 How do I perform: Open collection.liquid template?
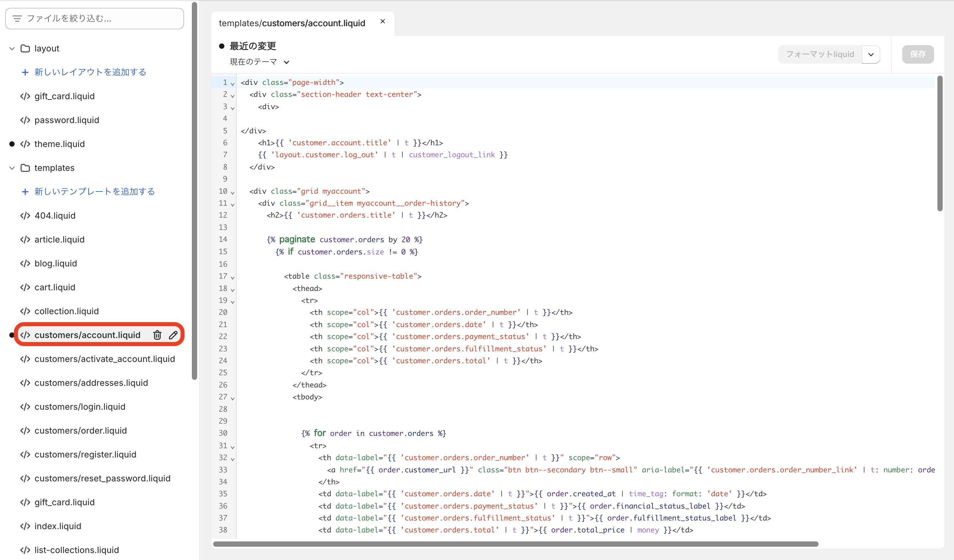(x=67, y=311)
